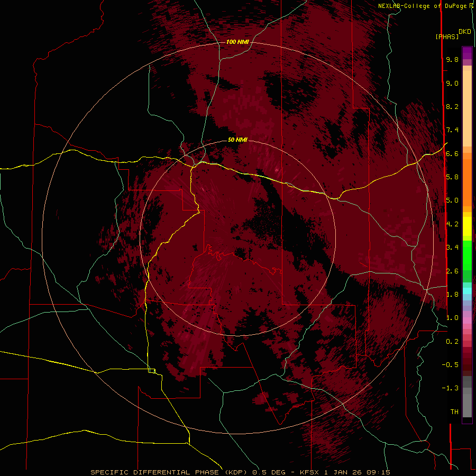Click the 8.2 value on the color scale
This screenshot has width=476, height=476.
click(452, 106)
